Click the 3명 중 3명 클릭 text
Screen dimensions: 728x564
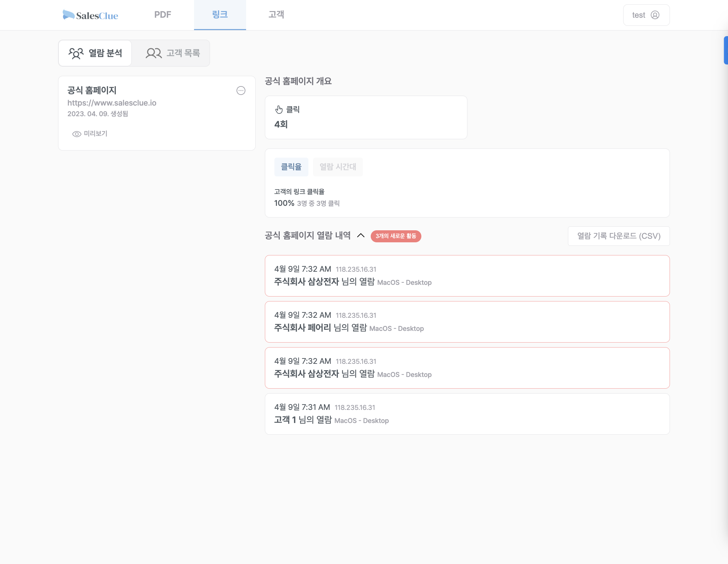tap(318, 203)
